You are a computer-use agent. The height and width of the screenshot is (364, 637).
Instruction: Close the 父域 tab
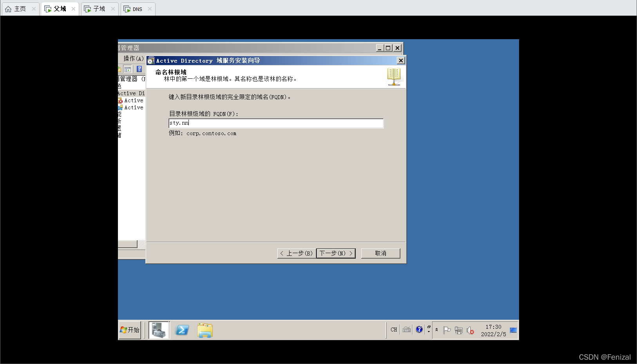[x=73, y=9]
